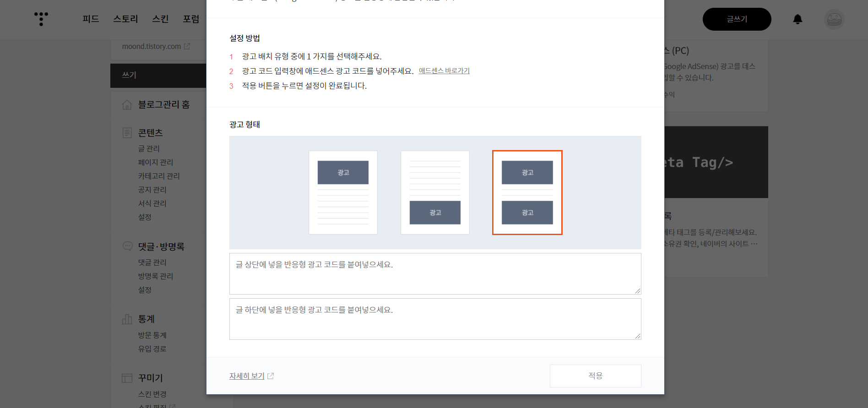Open 댓글 관리 in sidebar
Viewport: 868px width, 408px height.
point(152,263)
